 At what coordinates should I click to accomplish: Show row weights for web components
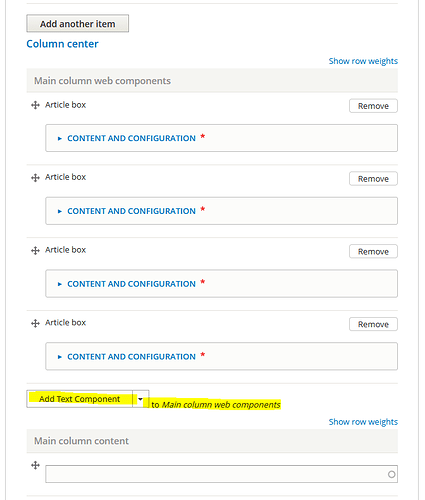click(363, 61)
